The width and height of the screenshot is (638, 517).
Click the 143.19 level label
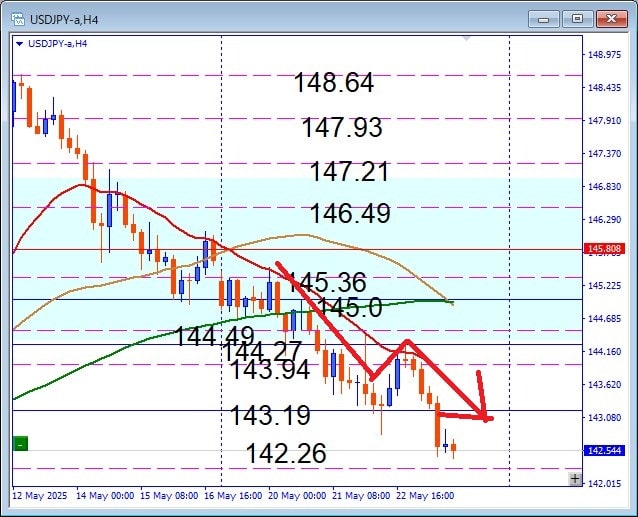coord(270,415)
